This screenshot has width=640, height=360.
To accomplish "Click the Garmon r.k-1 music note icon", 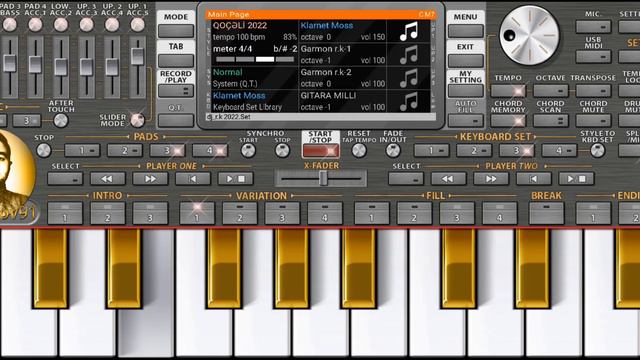I will 409,55.
